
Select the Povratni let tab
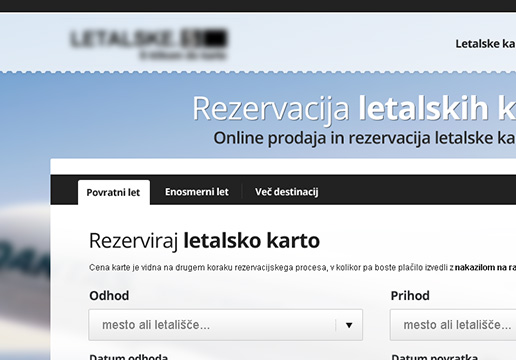coord(114,192)
